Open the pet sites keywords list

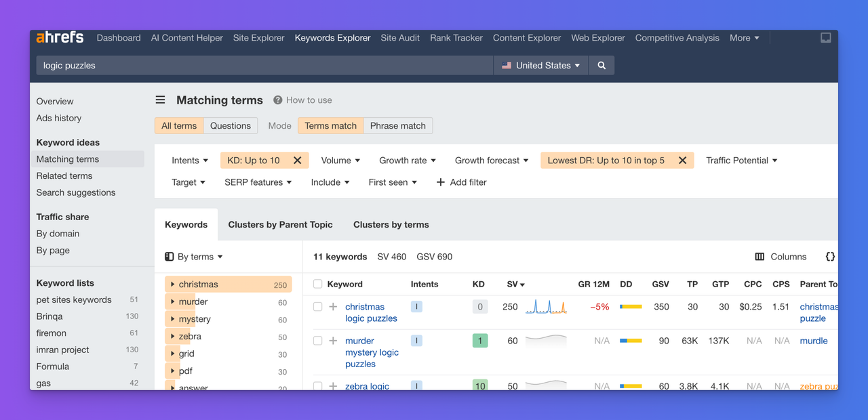pyautogui.click(x=74, y=300)
